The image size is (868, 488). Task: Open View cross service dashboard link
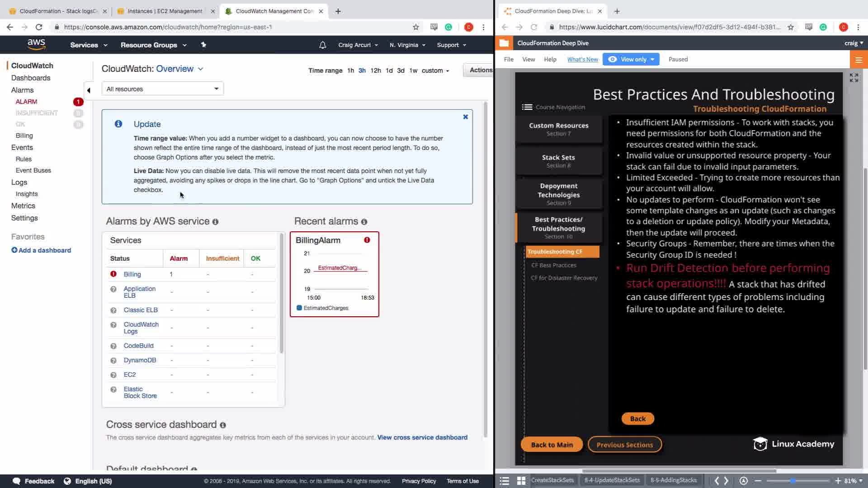422,437
